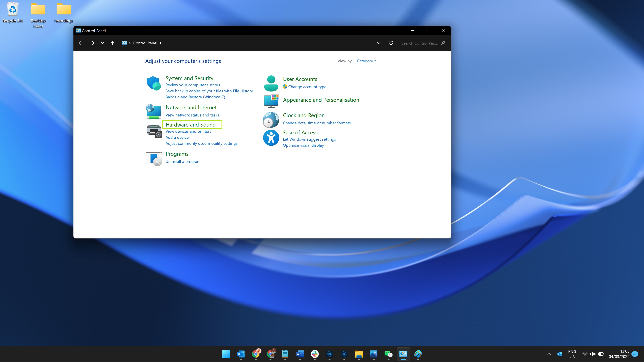644x362 pixels.
Task: Open View devices and printers
Action: [x=188, y=131]
